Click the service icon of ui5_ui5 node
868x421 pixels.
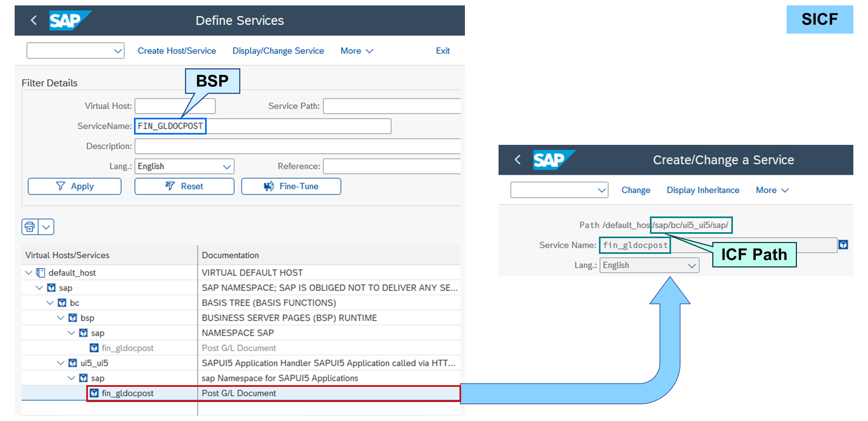73,363
